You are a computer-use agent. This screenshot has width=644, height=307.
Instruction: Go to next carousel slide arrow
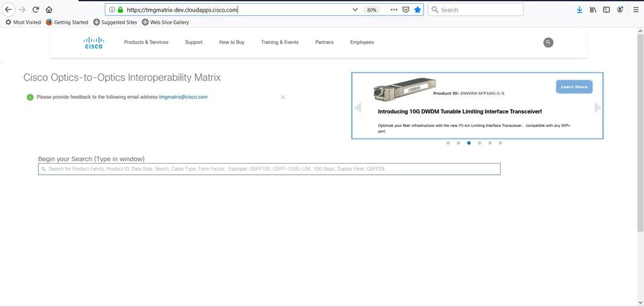[x=597, y=108]
